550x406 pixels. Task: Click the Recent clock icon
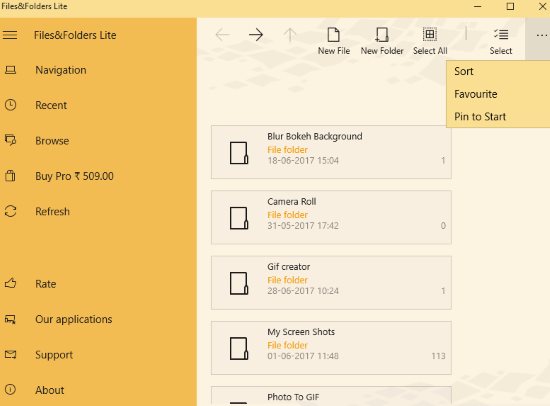(11, 105)
